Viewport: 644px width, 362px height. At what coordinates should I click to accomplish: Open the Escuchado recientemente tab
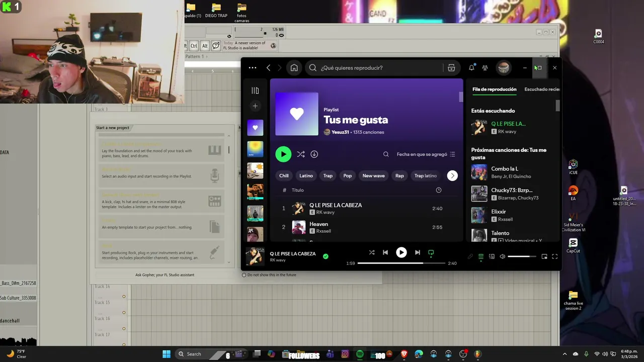542,89
